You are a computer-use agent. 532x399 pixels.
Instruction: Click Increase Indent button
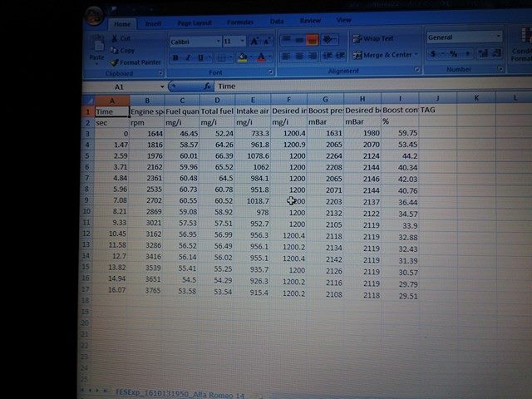[x=340, y=56]
